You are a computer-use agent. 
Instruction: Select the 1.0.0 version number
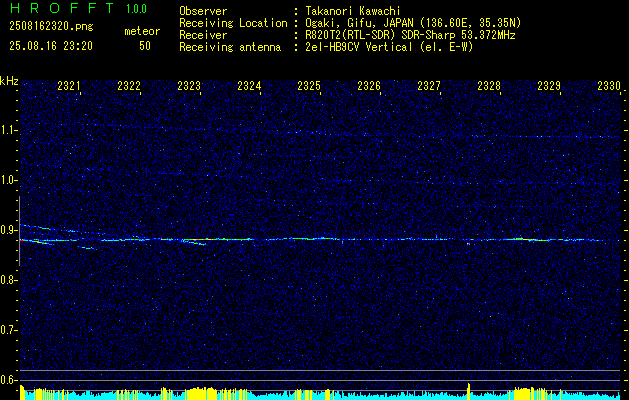[136, 9]
